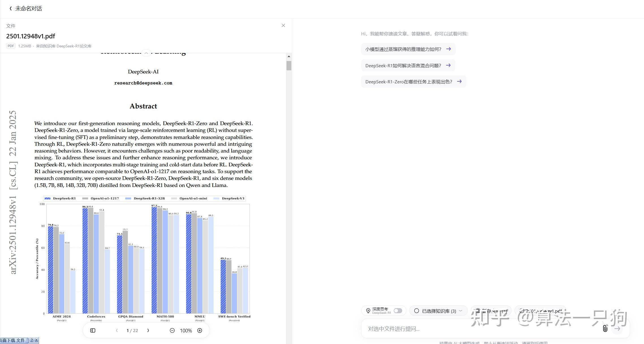Click the PDF file type badge

point(11,46)
